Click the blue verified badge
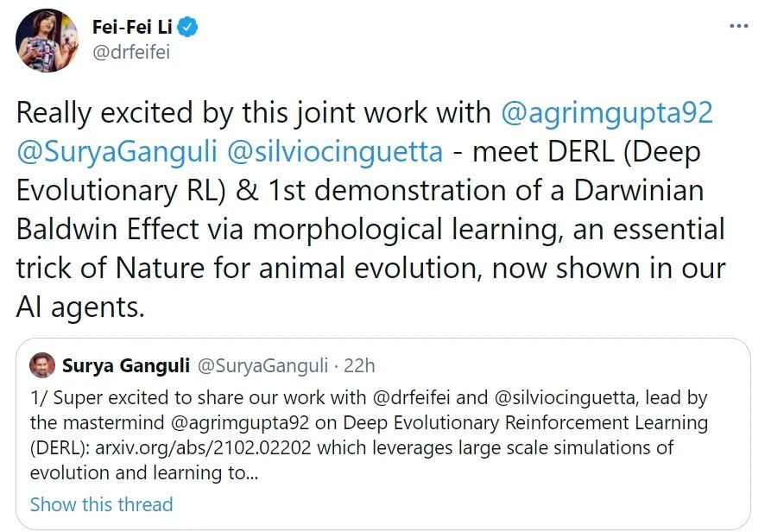This screenshot has width=771, height=532. (190, 28)
